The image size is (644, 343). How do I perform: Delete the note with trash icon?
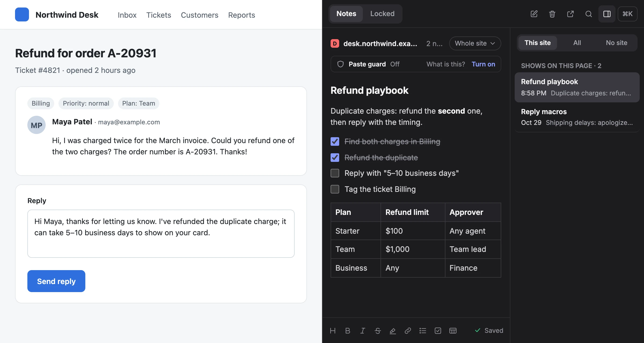[552, 14]
